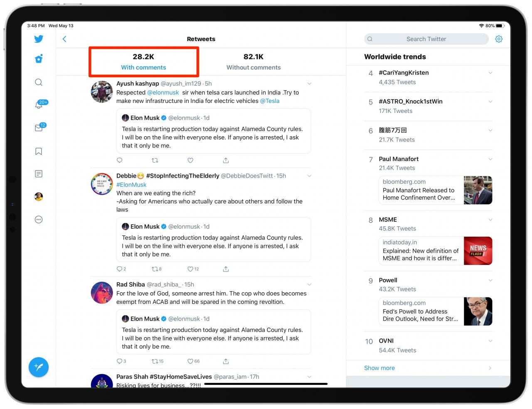The height and width of the screenshot is (409, 532).
Task: Open @elonmusk mention in Ayush's tweet
Action: (163, 93)
